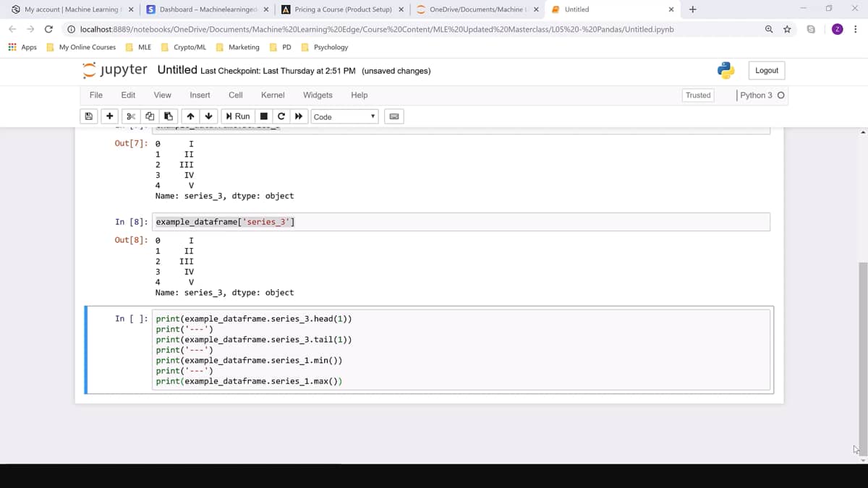
Task: Interrupt the kernel with stop icon
Action: pos(264,116)
